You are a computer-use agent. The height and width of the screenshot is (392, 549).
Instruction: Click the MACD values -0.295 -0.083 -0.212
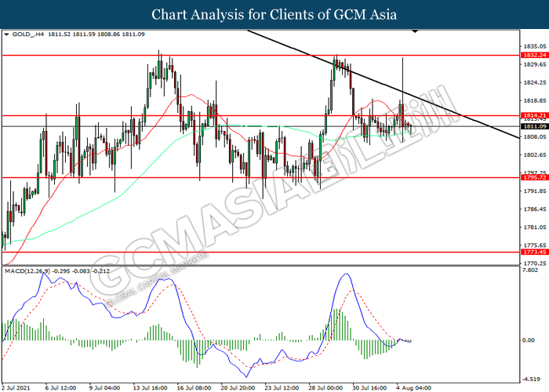pos(81,271)
